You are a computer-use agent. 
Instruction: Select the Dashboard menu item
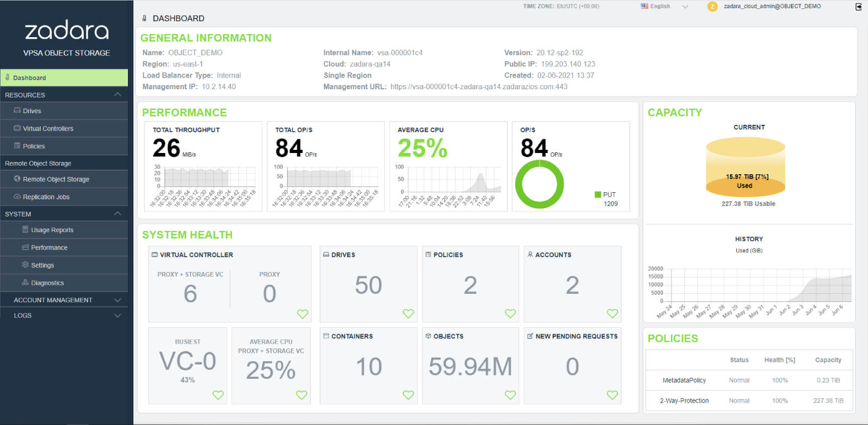tap(64, 78)
